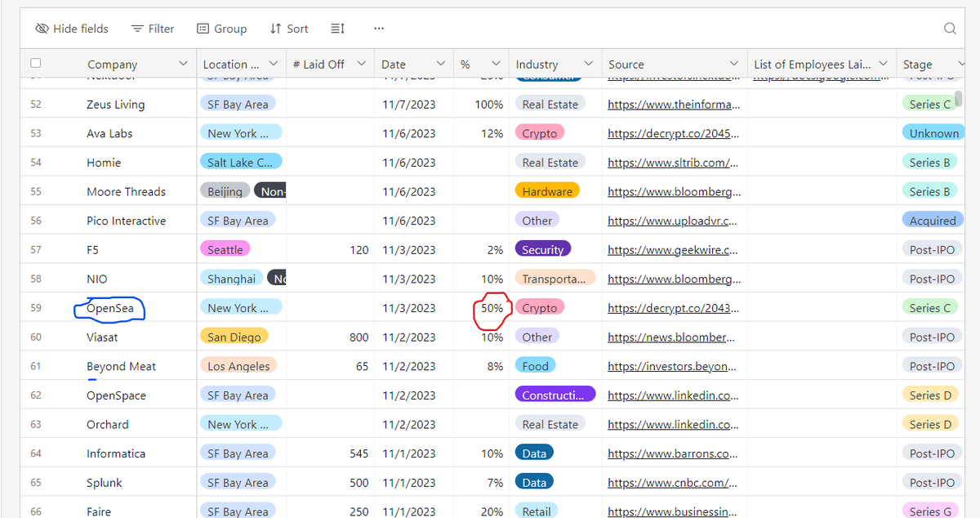This screenshot has height=518, width=980.
Task: Select the Zeus Living company cell
Action: coord(115,105)
